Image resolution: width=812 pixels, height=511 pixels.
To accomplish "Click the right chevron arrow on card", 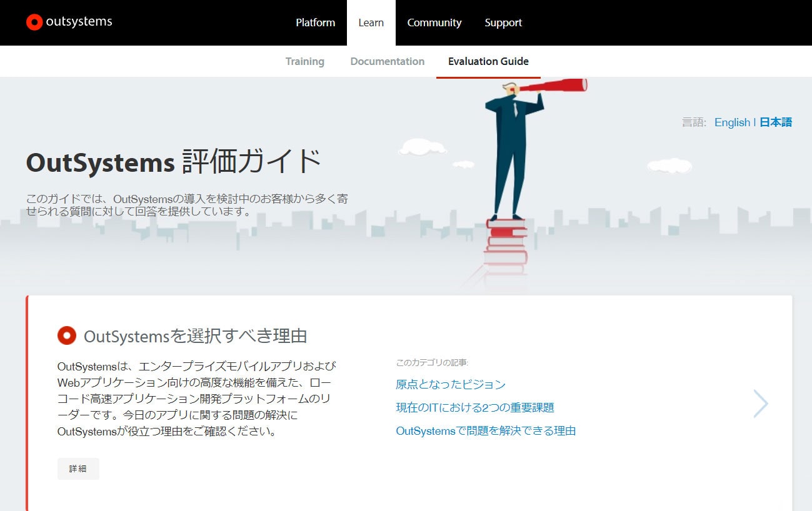I will click(x=760, y=404).
